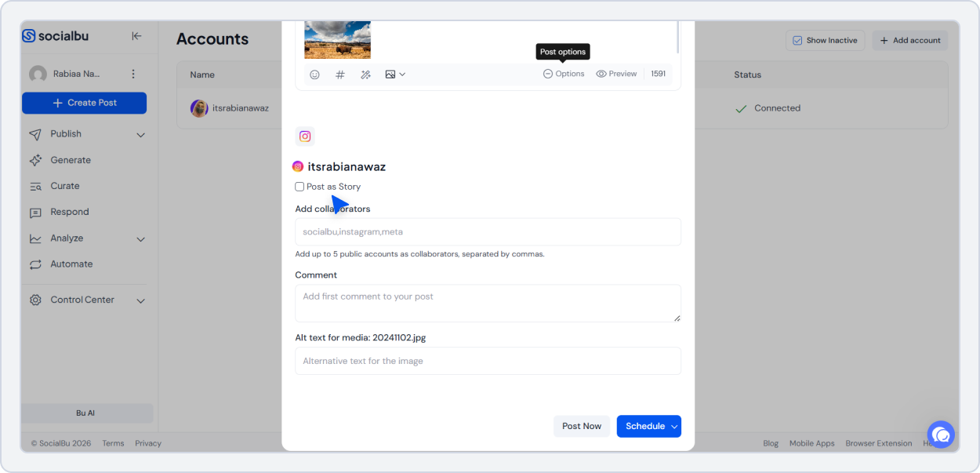
Task: Open the add media image dropdown
Action: [x=395, y=75]
